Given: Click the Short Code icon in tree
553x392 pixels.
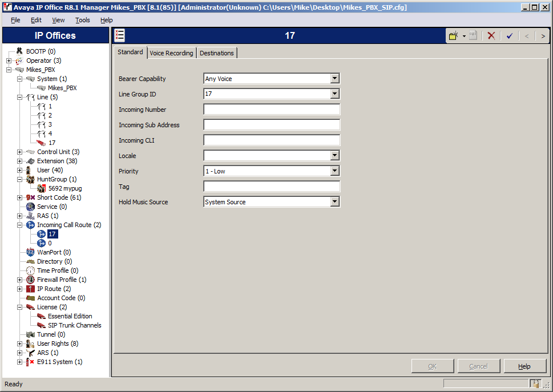Looking at the screenshot, I should pyautogui.click(x=30, y=197).
